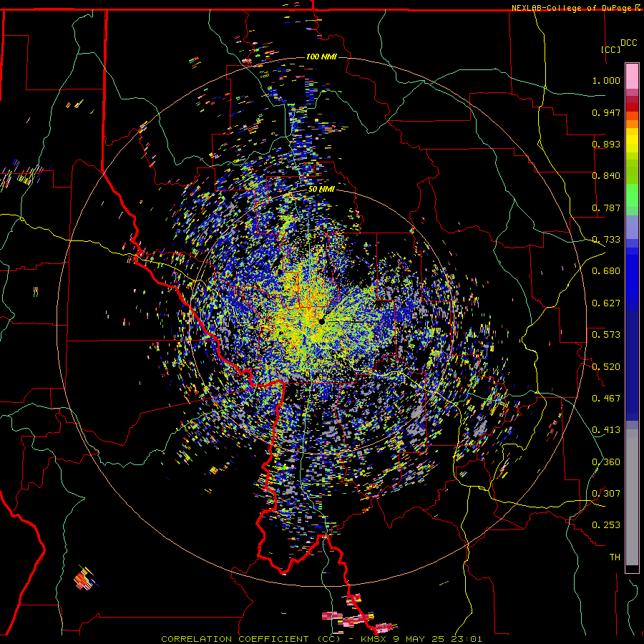Click the 0.307 scale value
This screenshot has width=644, height=644.
pos(606,494)
